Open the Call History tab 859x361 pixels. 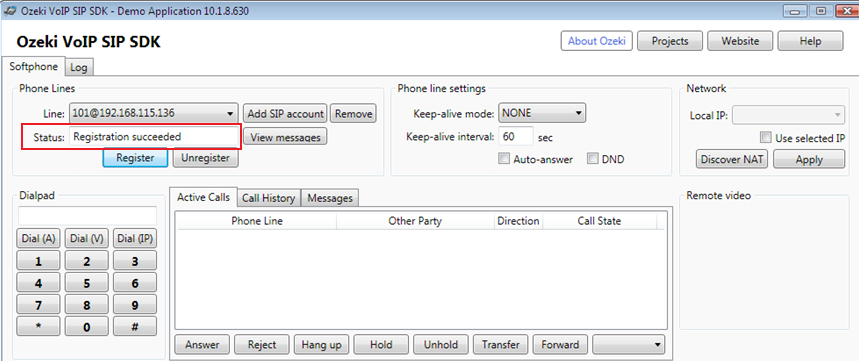[268, 198]
